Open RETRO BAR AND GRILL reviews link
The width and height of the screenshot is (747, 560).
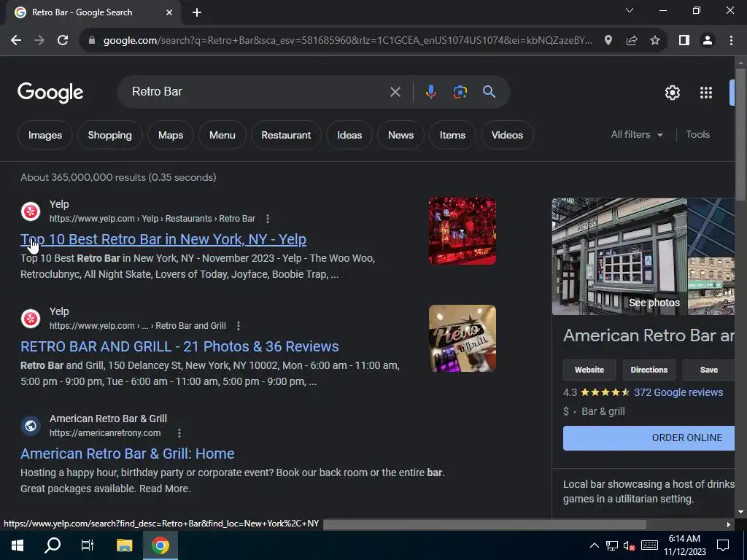click(x=179, y=346)
